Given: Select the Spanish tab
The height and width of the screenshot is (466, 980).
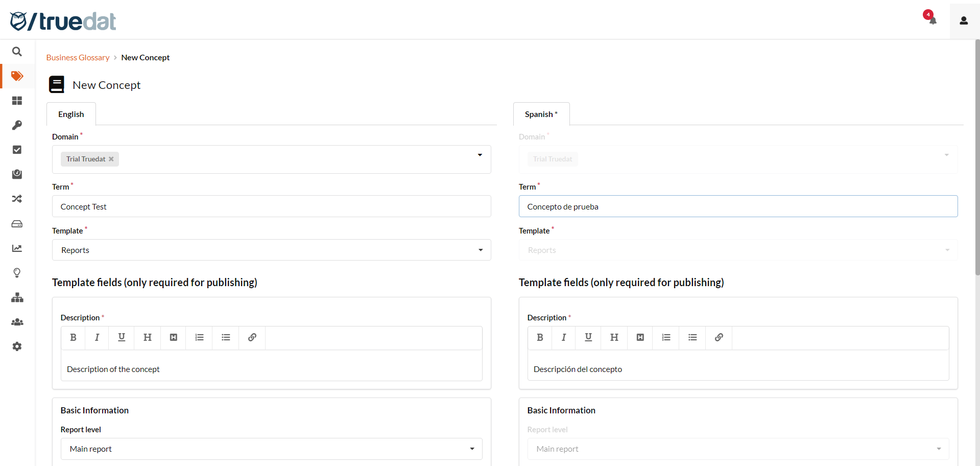Looking at the screenshot, I should point(541,114).
